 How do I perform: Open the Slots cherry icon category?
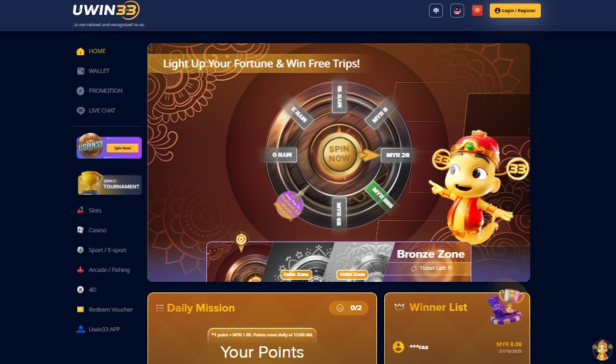point(89,210)
